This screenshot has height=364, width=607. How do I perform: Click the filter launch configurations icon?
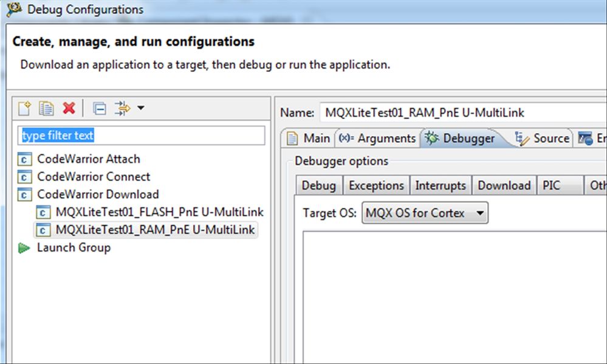[122, 108]
